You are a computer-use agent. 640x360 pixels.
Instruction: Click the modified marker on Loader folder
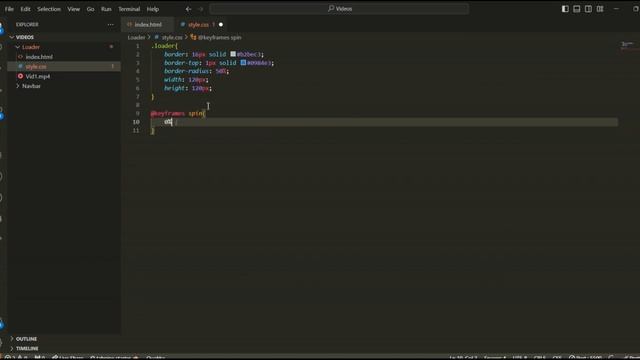111,47
